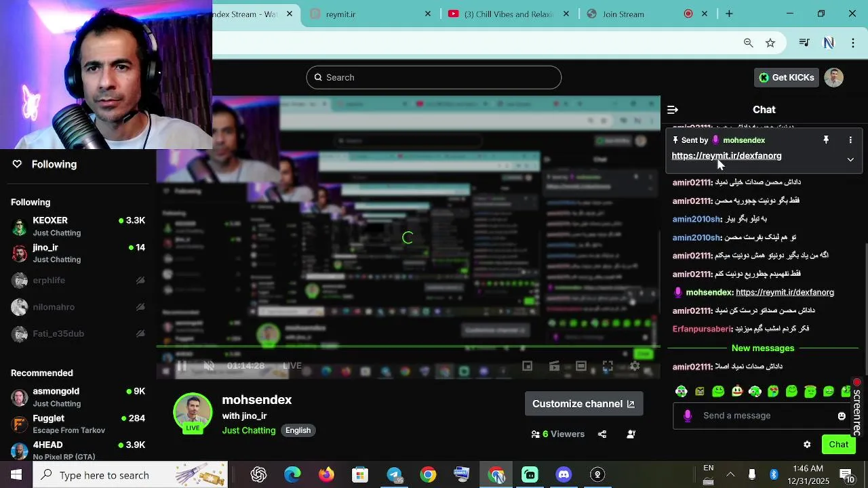Open the user profile avatar menu
Viewport: 868px width, 488px height.
pyautogui.click(x=833, y=77)
